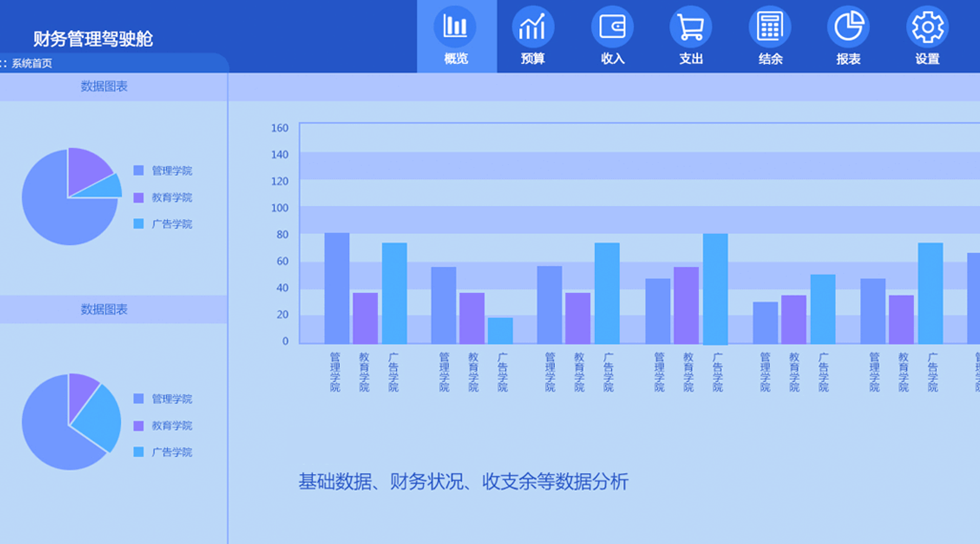Click 管理学院 color swatch in upper legend

tap(139, 170)
